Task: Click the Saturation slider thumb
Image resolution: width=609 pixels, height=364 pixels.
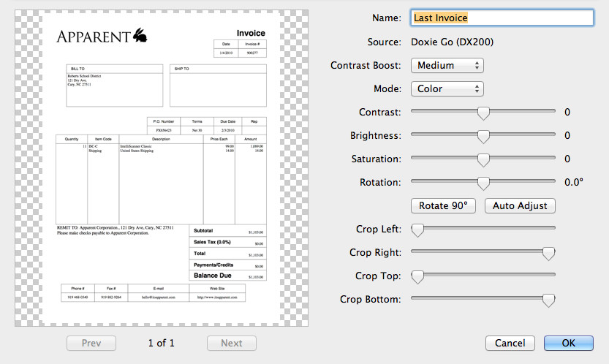Action: coord(483,159)
